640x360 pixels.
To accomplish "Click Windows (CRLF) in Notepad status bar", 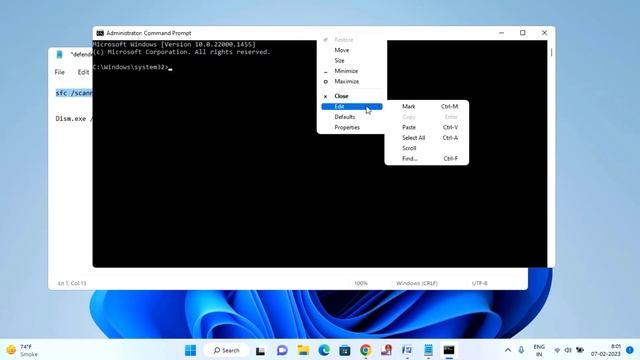I will pos(417,283).
